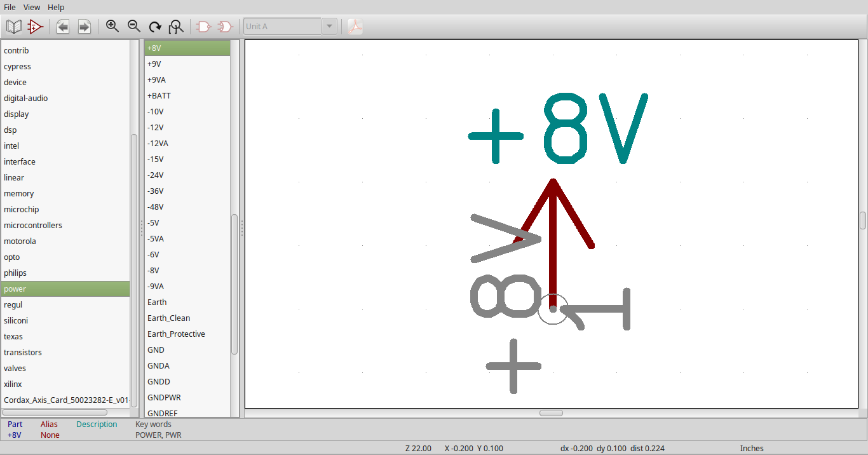Screen dimensions: 868x455
Task: Open the Help menu
Action: (x=56, y=7)
